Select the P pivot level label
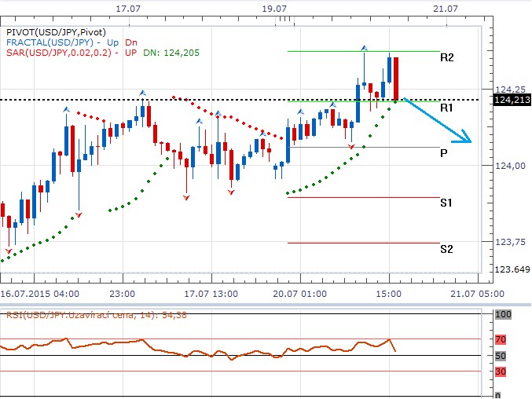This screenshot has width=532, height=399. coord(444,154)
